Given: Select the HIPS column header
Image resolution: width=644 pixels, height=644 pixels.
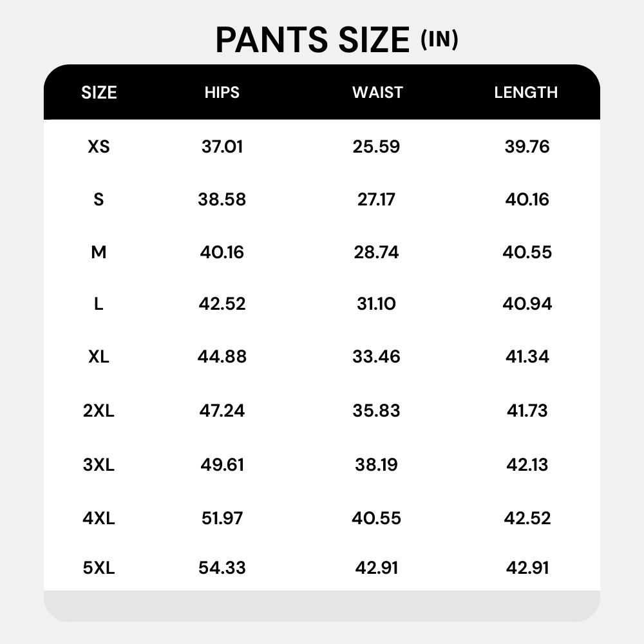Looking at the screenshot, I should coord(222,92).
